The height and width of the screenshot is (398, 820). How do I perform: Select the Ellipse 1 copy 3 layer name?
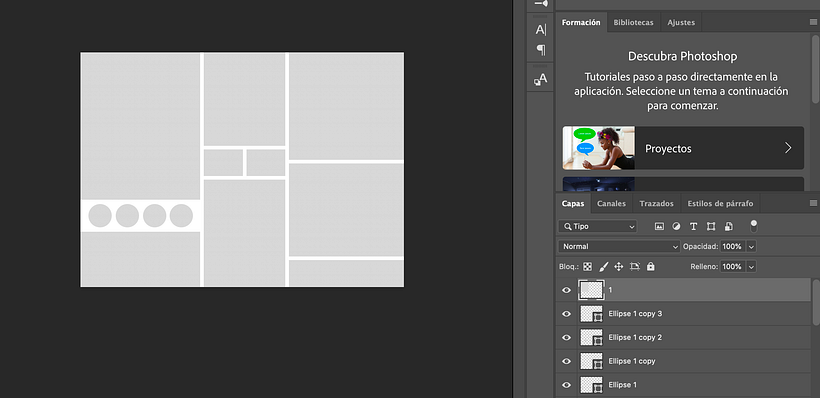click(x=635, y=314)
